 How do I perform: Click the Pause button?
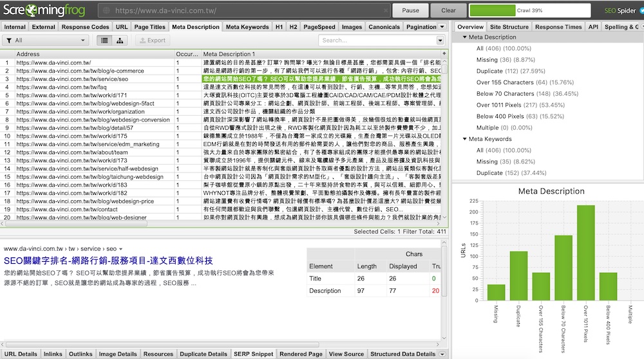410,10
